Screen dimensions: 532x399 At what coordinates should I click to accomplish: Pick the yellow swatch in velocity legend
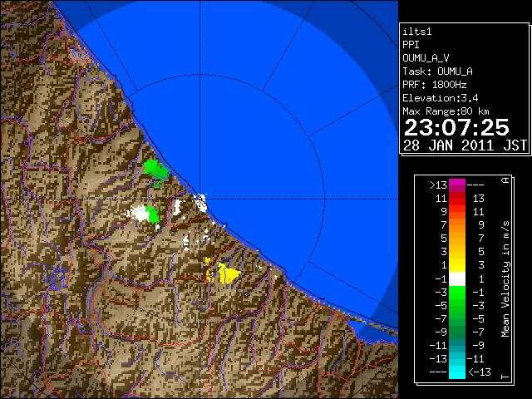(x=457, y=265)
